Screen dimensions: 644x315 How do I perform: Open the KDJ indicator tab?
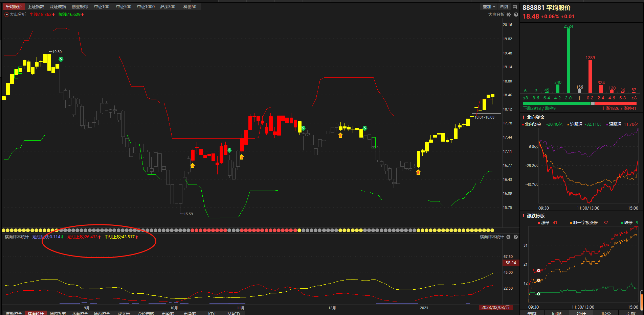point(212,313)
